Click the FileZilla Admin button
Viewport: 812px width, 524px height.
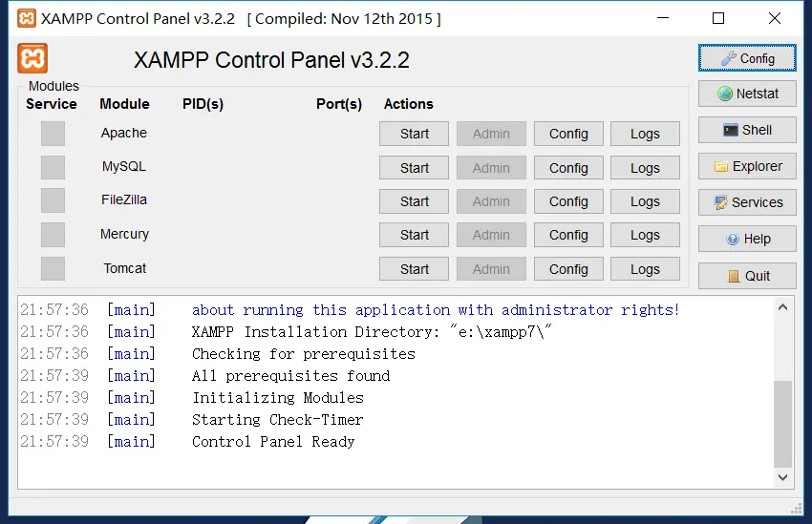click(491, 201)
